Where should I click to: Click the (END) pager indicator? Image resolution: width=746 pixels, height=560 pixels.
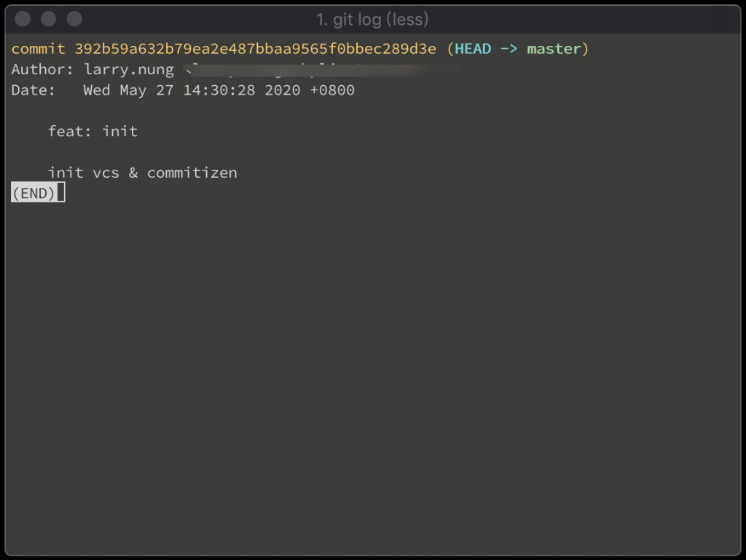(x=34, y=193)
